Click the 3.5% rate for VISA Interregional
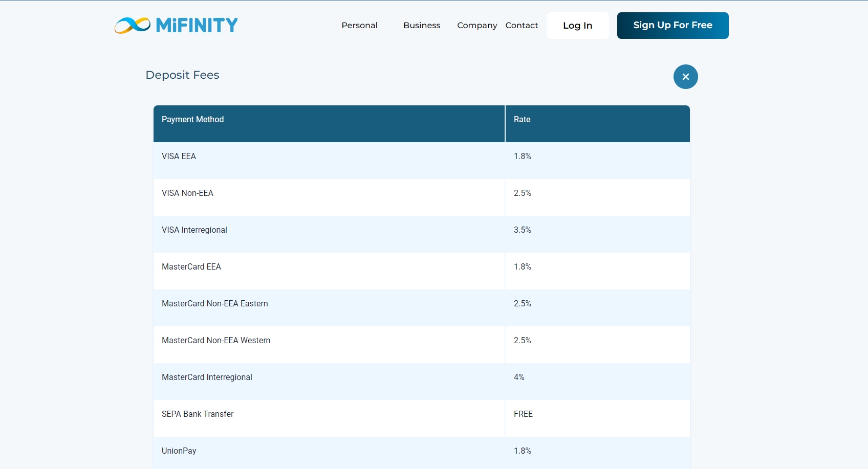Viewport: 868px width, 469px height. [x=523, y=230]
